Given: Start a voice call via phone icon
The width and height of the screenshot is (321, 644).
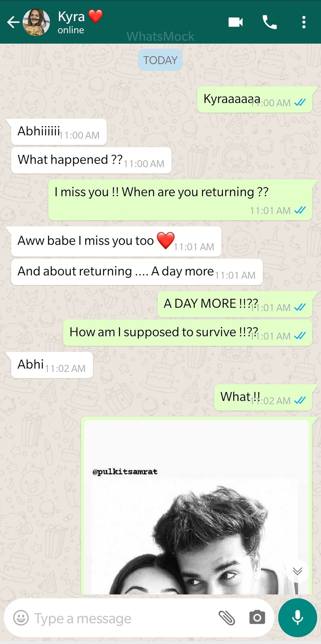Looking at the screenshot, I should click(270, 22).
